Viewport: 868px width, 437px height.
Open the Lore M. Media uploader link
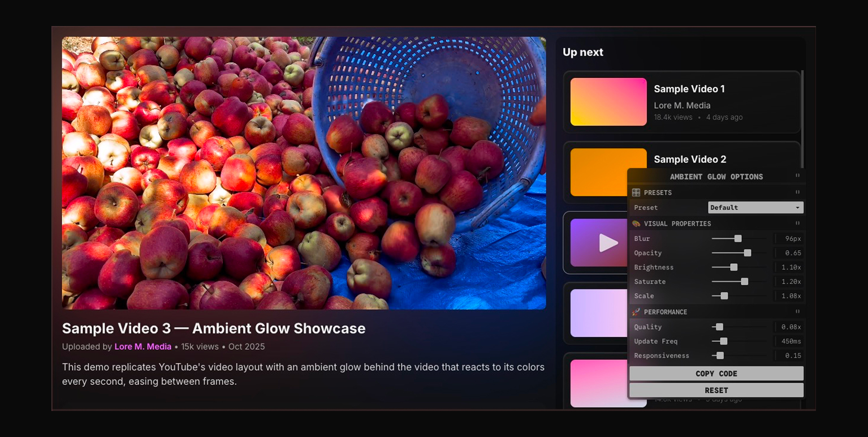click(x=142, y=346)
